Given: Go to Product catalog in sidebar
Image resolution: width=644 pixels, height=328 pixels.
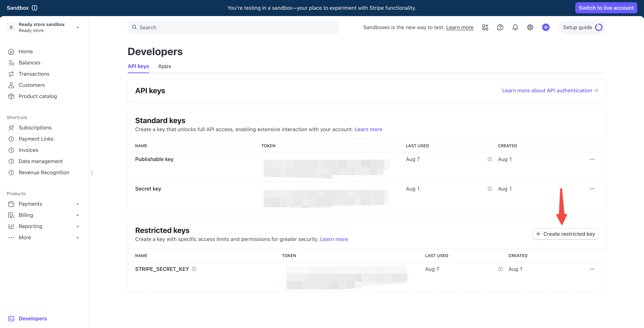Looking at the screenshot, I should (38, 96).
